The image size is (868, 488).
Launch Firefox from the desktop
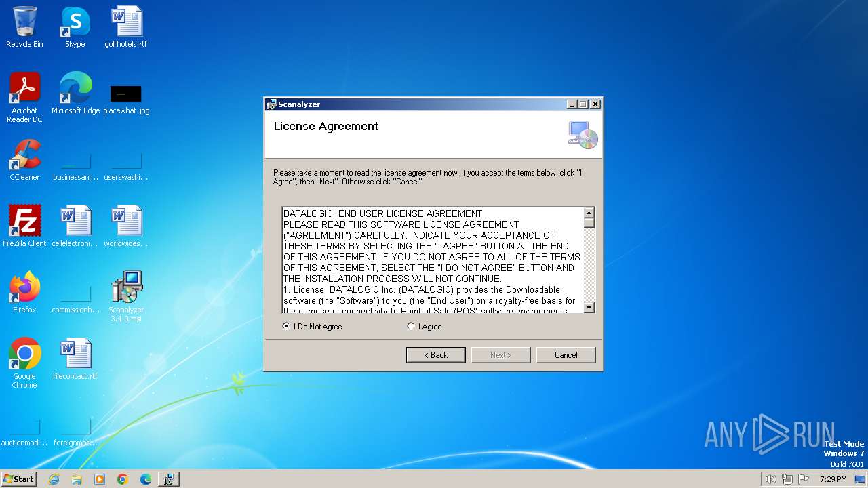click(24, 292)
